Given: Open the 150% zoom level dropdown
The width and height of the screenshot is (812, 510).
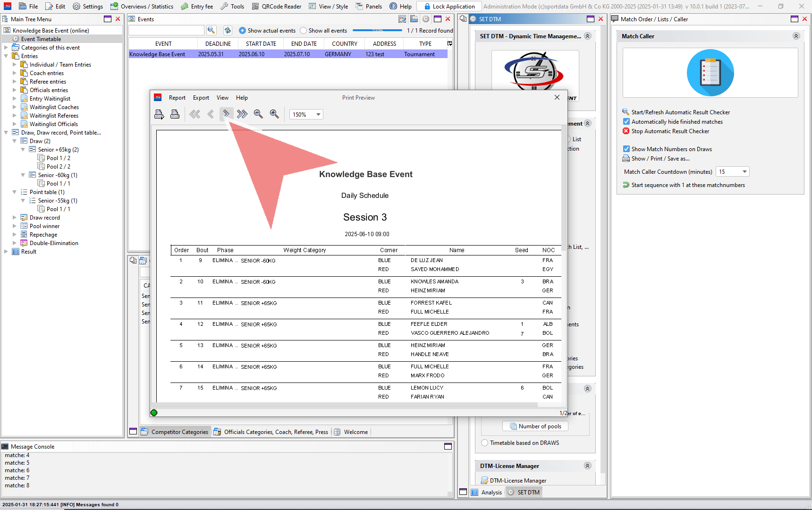Looking at the screenshot, I should (318, 115).
